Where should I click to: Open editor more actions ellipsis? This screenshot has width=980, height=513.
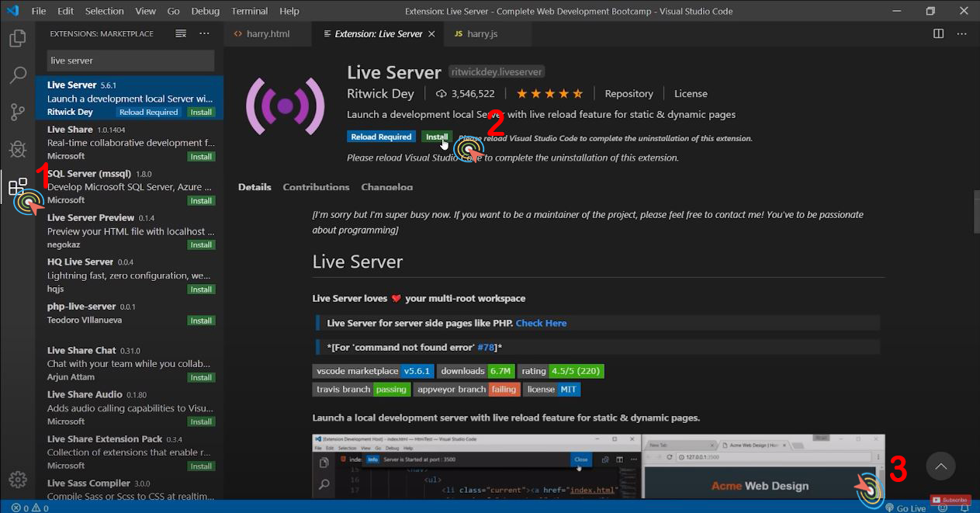tap(963, 33)
